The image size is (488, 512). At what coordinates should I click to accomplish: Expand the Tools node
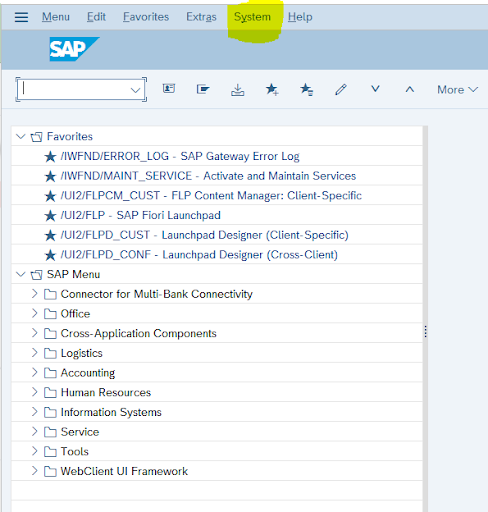34,451
